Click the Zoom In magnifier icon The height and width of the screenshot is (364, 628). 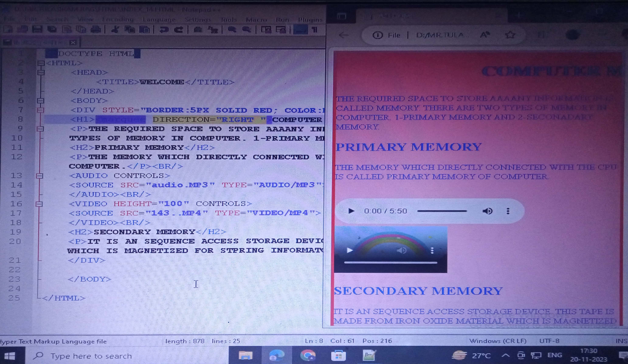click(x=232, y=30)
